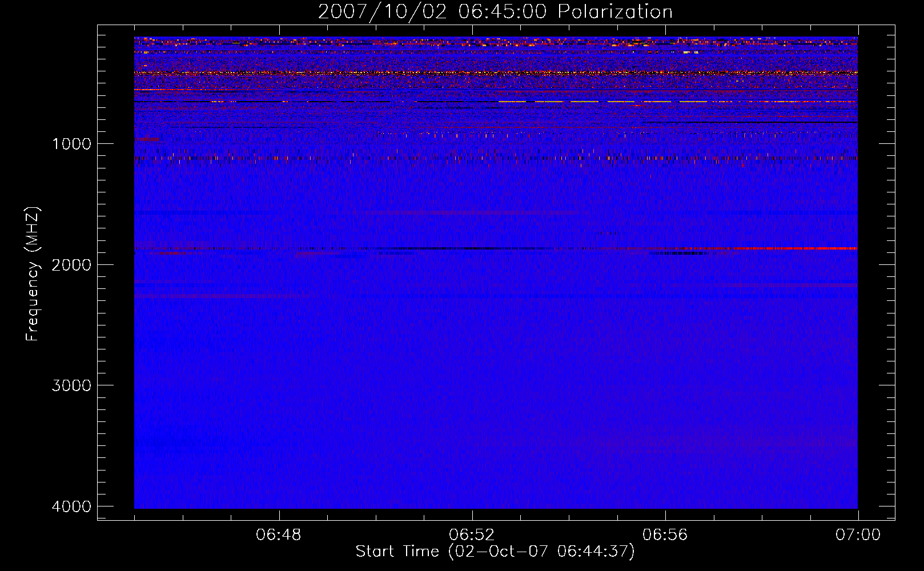Click the yellow dashed line segment in the upper spectrogram
924x571 pixels.
point(602,101)
